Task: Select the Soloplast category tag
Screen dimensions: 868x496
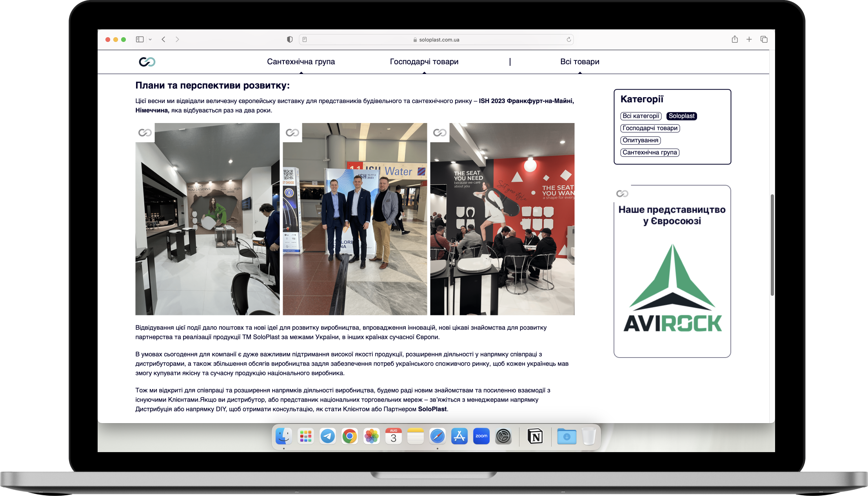Action: (681, 116)
